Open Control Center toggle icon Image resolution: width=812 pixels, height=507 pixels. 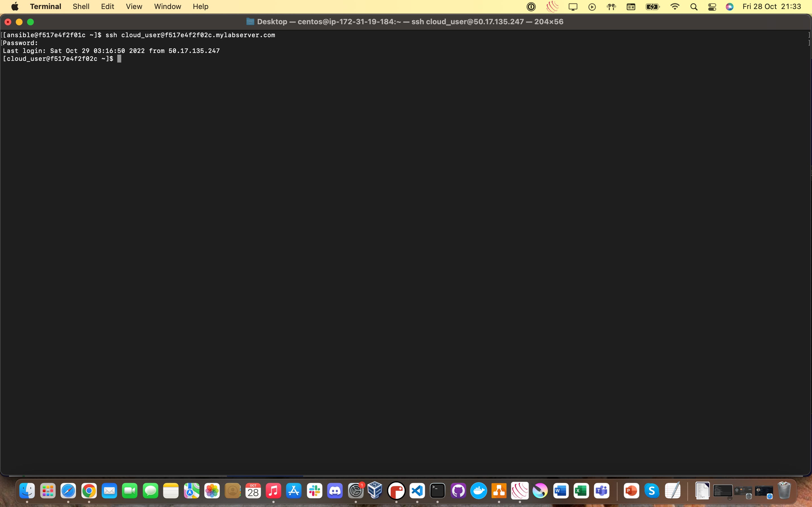tap(712, 7)
